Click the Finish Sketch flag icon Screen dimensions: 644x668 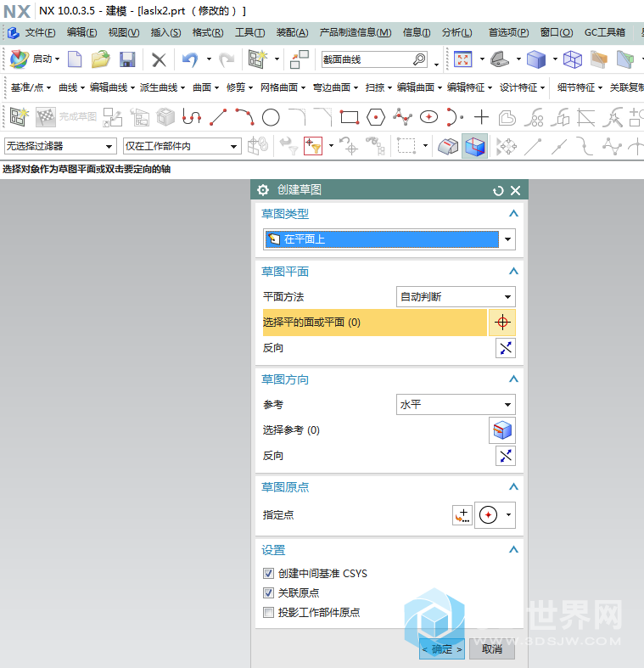[46, 117]
